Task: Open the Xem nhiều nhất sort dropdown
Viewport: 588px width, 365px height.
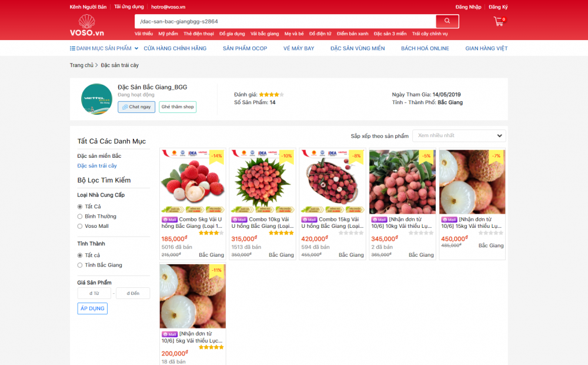Action: click(459, 135)
